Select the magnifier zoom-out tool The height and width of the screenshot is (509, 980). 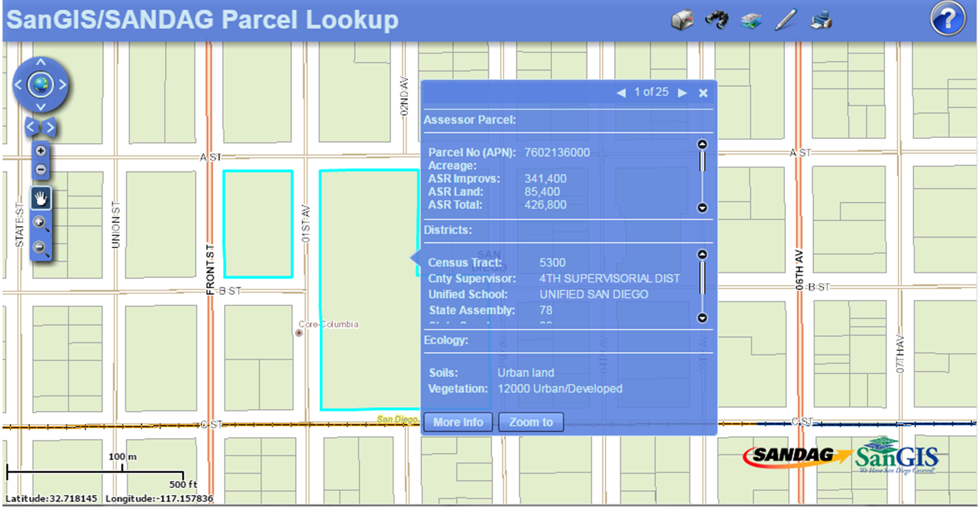[x=41, y=248]
